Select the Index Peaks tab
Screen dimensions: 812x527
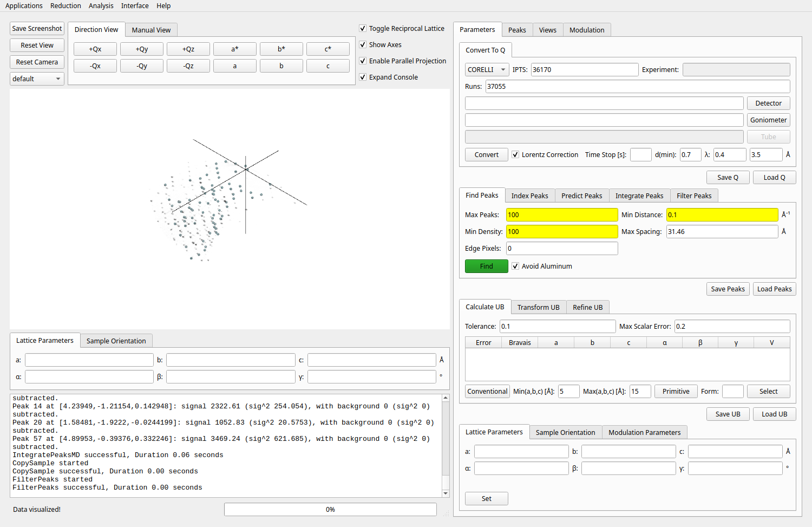(529, 196)
